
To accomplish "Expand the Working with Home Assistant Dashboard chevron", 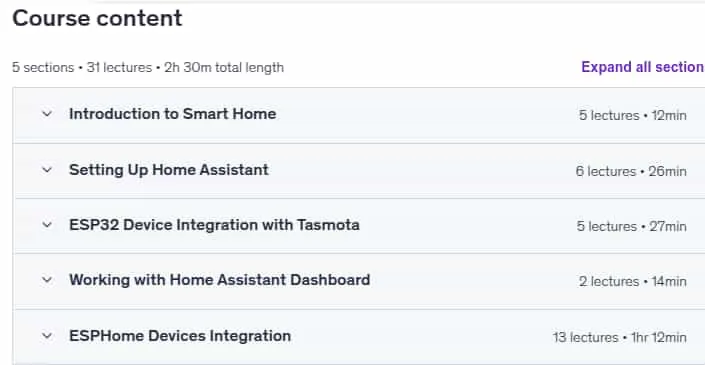I will point(47,280).
